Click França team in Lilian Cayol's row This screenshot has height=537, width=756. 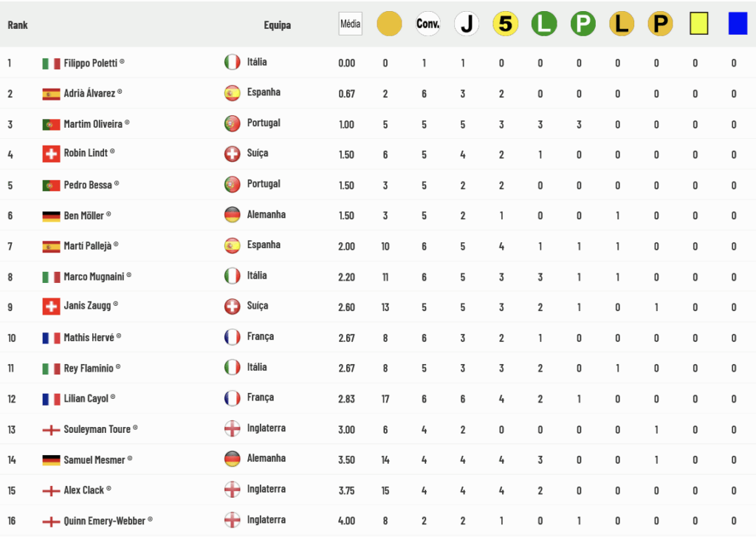[x=261, y=397]
